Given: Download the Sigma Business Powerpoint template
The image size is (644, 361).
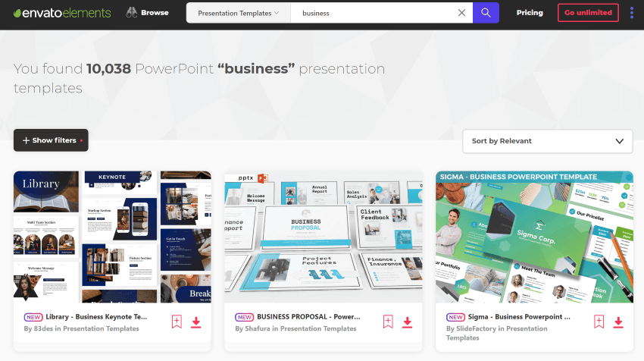Looking at the screenshot, I should pos(618,322).
